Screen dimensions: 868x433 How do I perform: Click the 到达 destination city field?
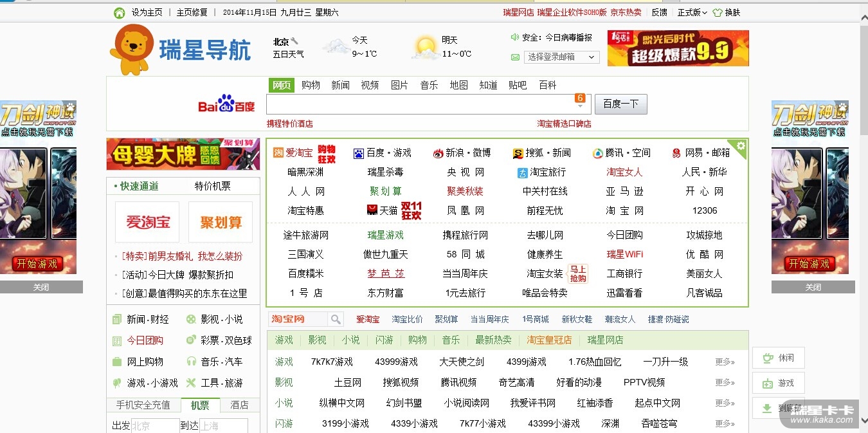pos(223,426)
